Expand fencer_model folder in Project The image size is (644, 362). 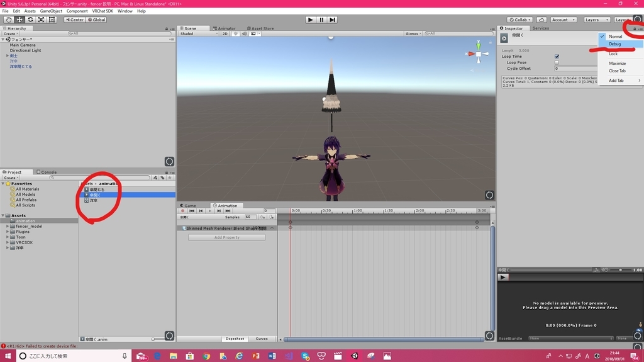[8, 226]
